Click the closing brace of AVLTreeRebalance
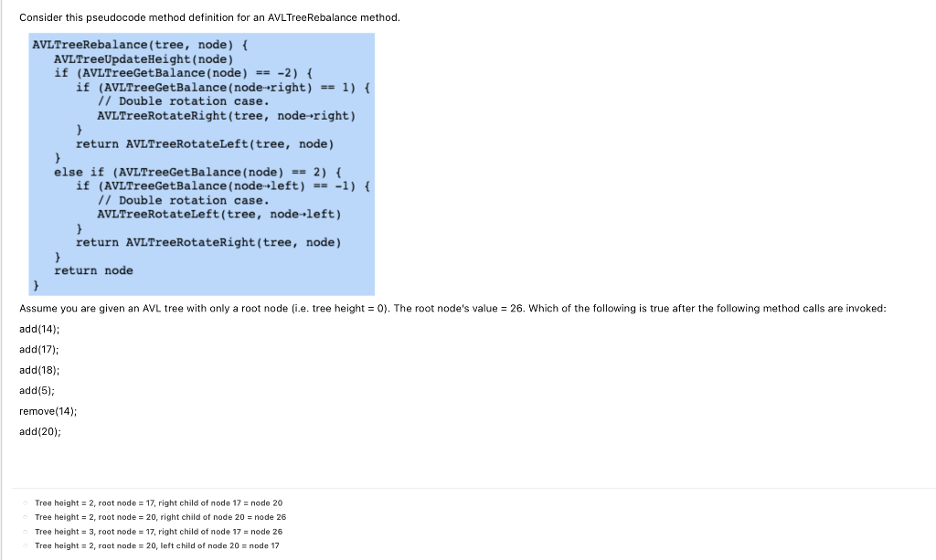 click(34, 284)
